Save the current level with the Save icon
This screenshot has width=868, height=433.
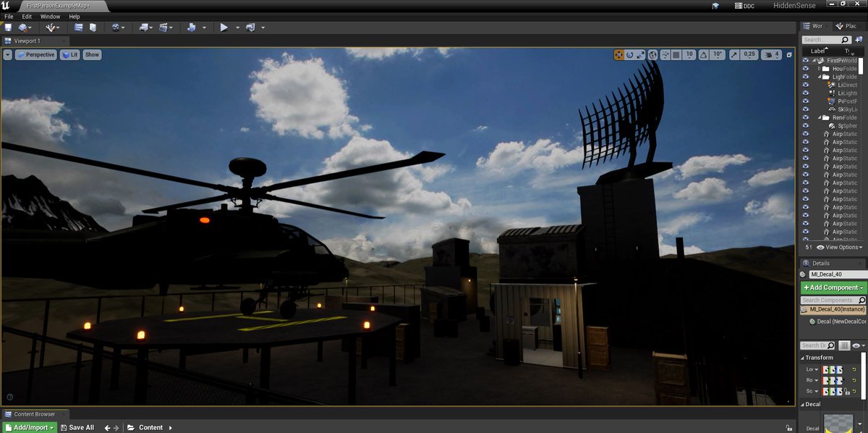point(7,27)
